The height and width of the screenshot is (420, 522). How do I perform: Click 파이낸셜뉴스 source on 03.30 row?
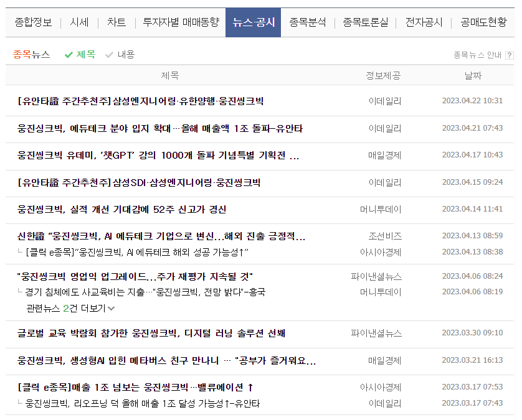pyautogui.click(x=376, y=333)
